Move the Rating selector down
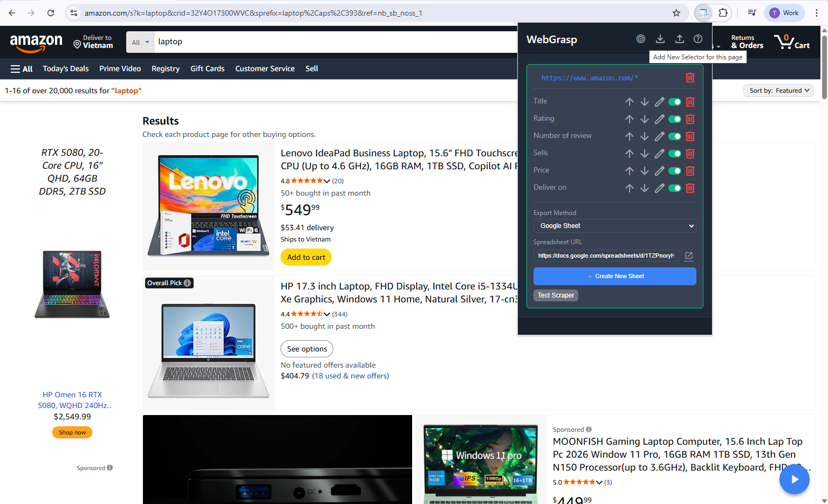Viewport: 828px width, 504px height. click(645, 119)
